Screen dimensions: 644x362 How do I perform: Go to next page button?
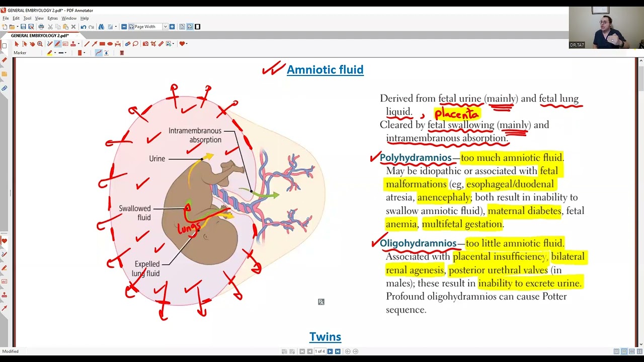[x=330, y=351]
